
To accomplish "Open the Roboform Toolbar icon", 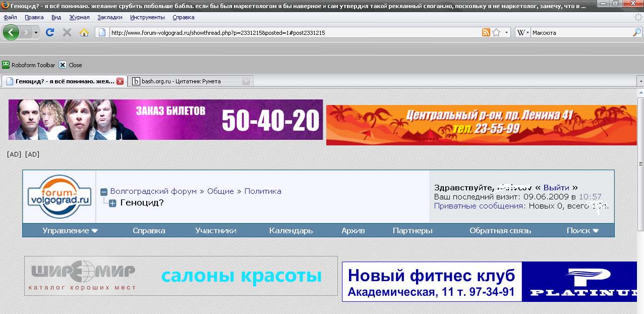I will point(6,65).
